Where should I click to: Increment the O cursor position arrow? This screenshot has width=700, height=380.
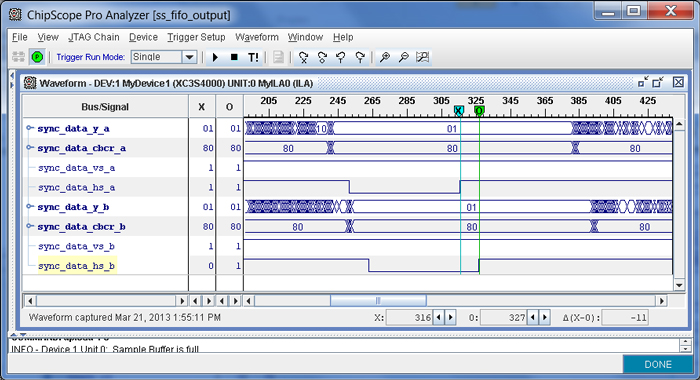[545, 317]
